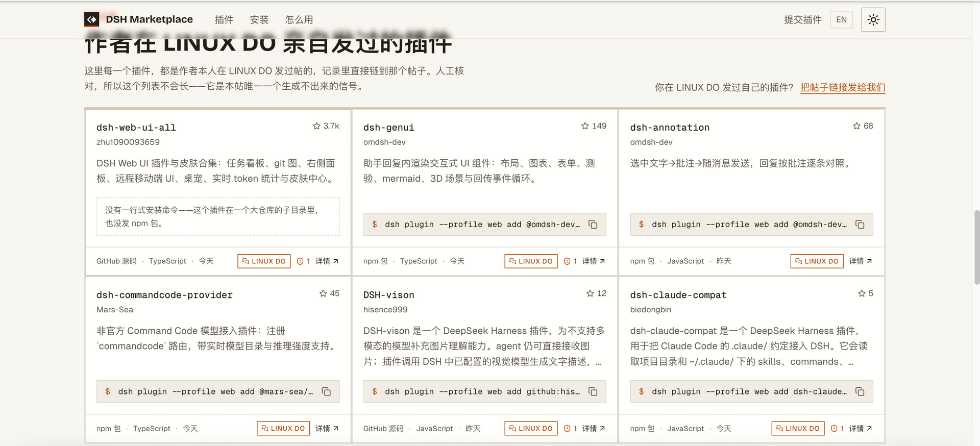Click the warning shield icon on DSH-vison

[567, 428]
